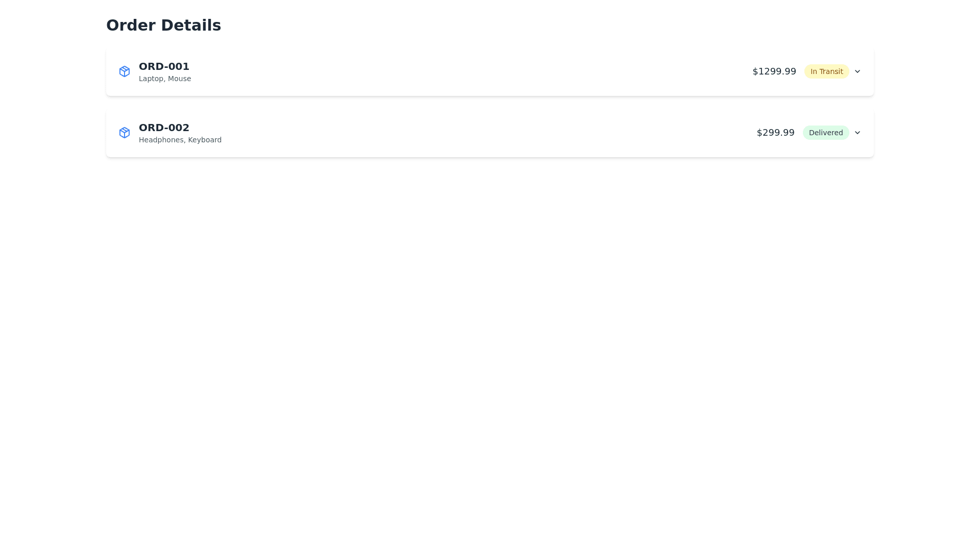Click empty middle area of ORD-001 card
This screenshot has height=551, width=980.
point(459,71)
